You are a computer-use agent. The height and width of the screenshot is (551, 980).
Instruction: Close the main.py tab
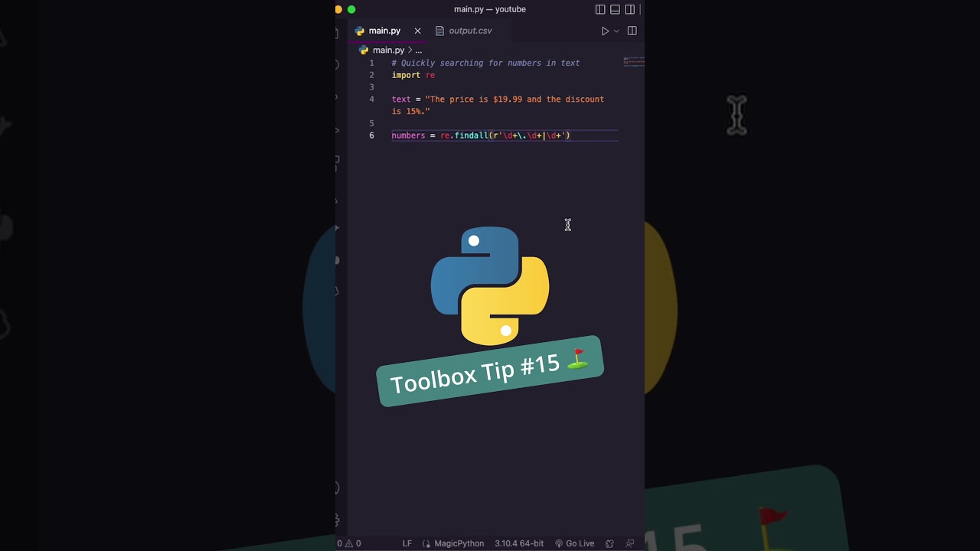coord(417,31)
